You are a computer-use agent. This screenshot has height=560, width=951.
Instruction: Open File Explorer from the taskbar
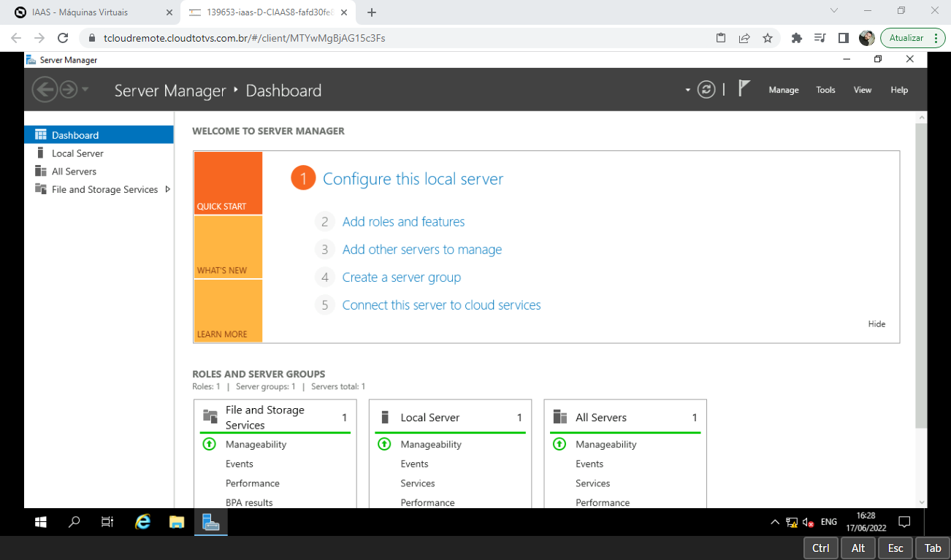(177, 522)
